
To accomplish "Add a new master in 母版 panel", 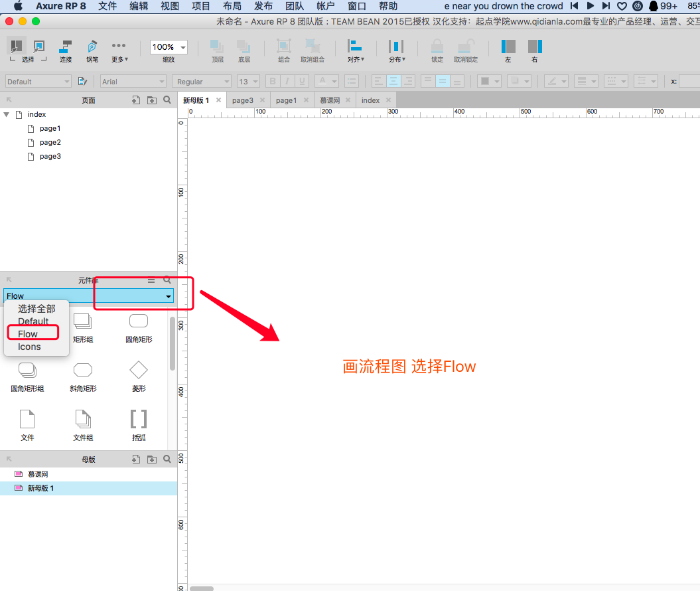I will pos(136,459).
